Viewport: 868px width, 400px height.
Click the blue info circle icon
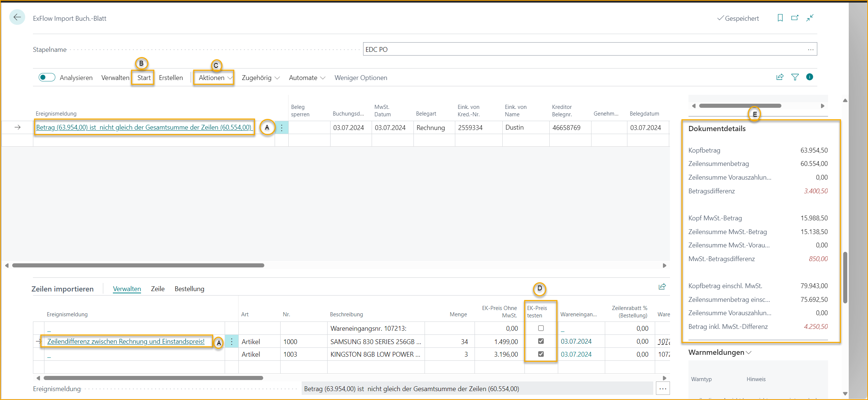click(810, 77)
